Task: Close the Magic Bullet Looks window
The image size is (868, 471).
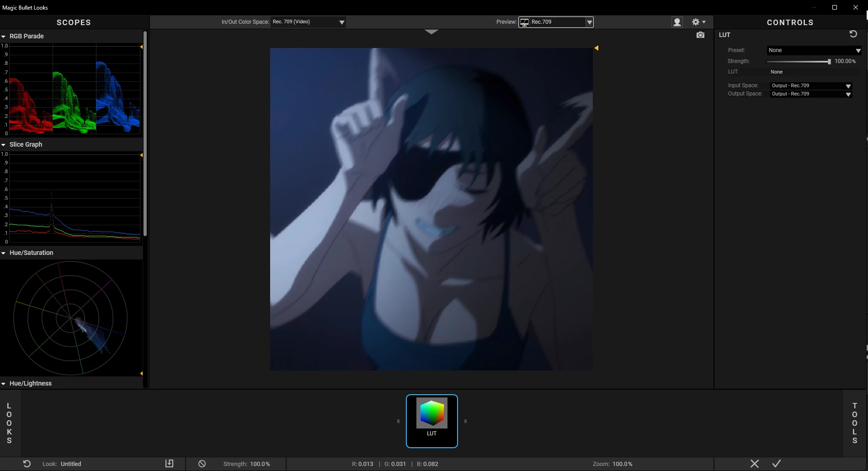Action: pyautogui.click(x=856, y=7)
